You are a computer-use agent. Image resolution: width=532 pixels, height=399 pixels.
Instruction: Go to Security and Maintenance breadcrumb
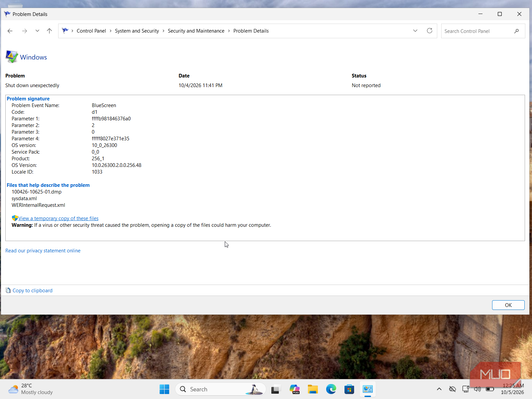click(196, 31)
